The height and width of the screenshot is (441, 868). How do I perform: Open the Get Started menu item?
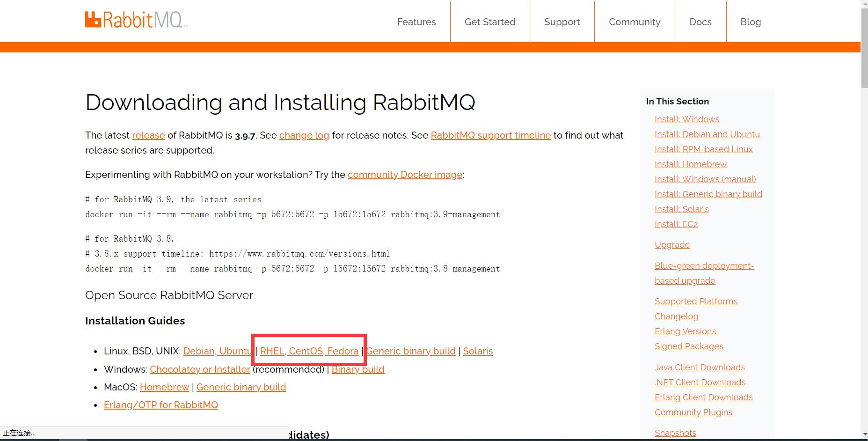tap(490, 22)
